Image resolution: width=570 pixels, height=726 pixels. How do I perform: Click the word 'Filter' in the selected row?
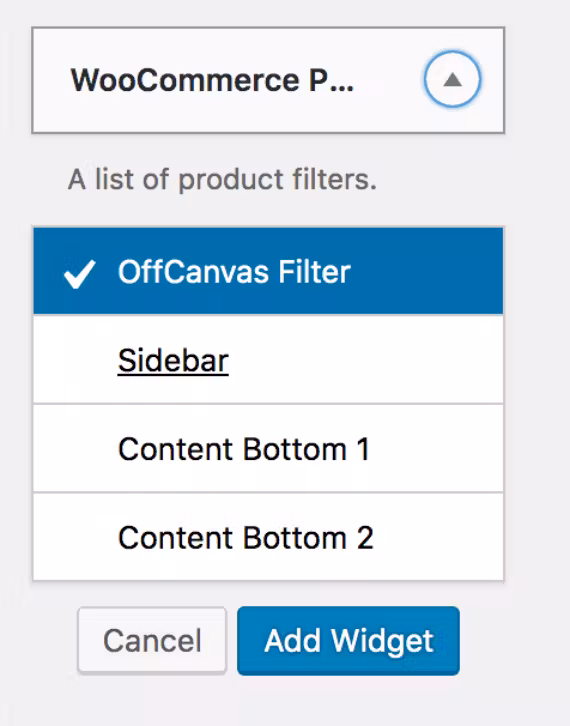[x=314, y=272]
